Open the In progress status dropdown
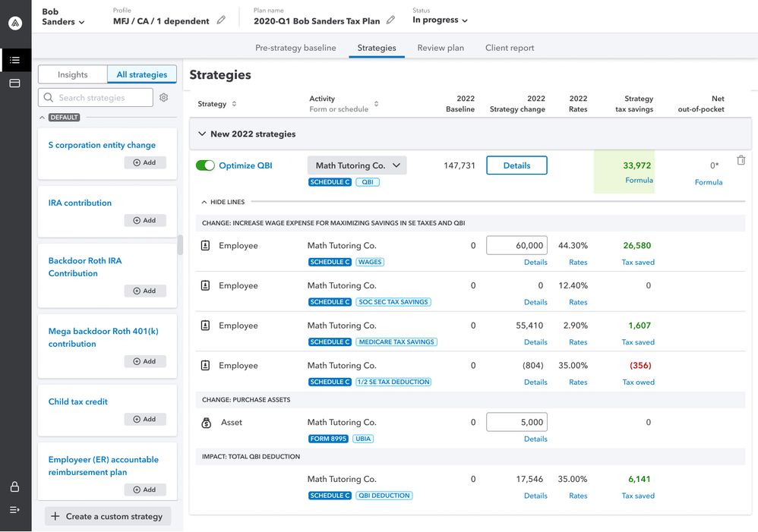 [x=440, y=20]
